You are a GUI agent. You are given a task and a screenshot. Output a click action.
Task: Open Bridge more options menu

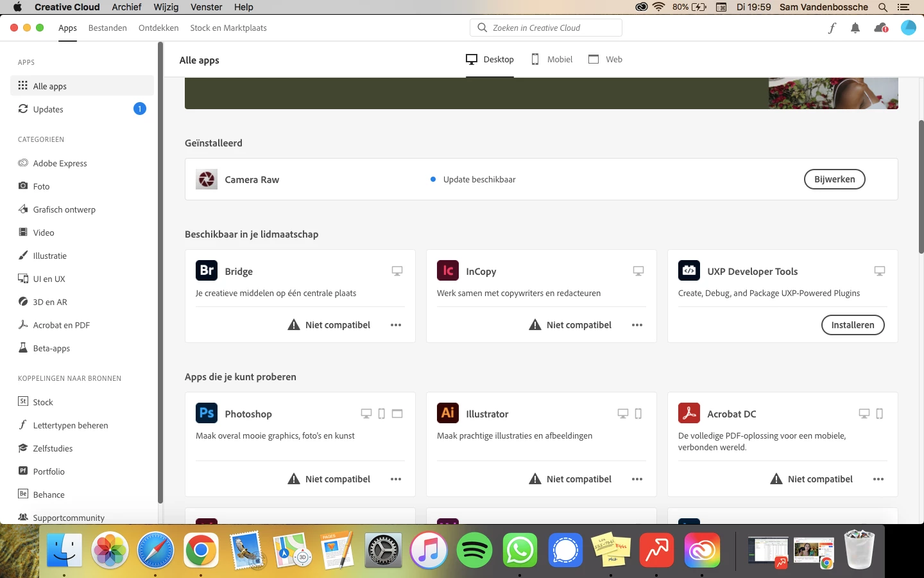click(x=396, y=325)
